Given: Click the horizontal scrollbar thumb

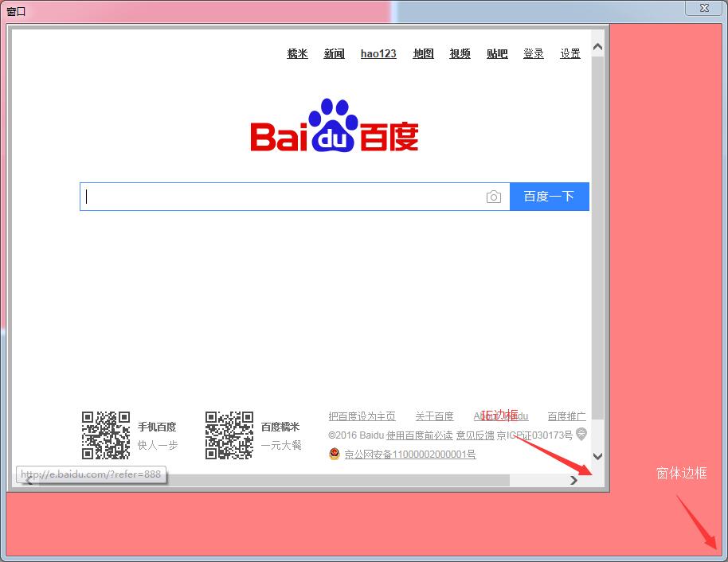Looking at the screenshot, I should pyautogui.click(x=273, y=480).
